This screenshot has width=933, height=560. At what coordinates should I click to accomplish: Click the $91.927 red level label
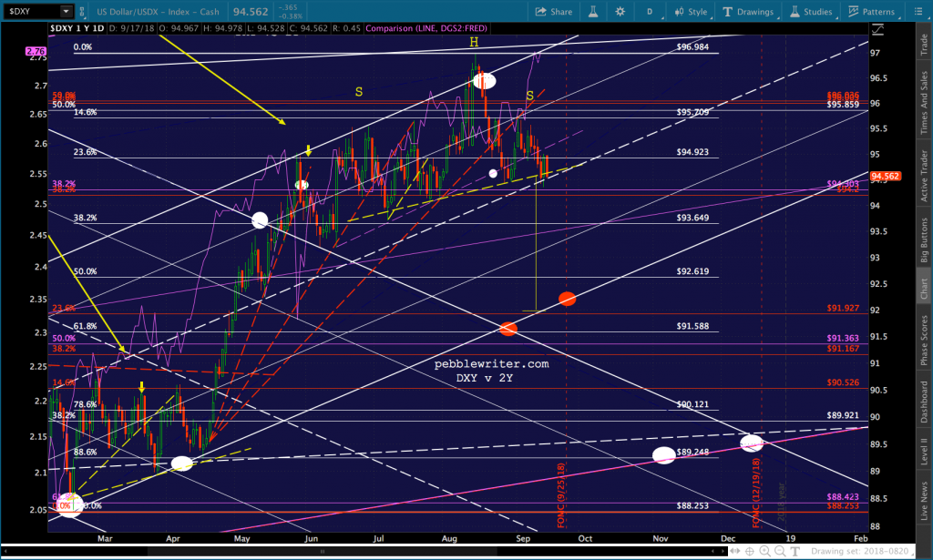(843, 308)
